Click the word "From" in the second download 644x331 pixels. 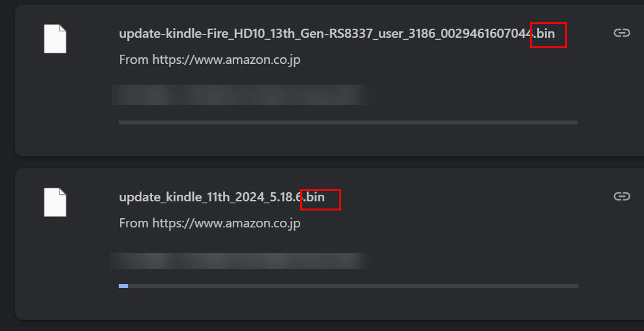coord(133,223)
